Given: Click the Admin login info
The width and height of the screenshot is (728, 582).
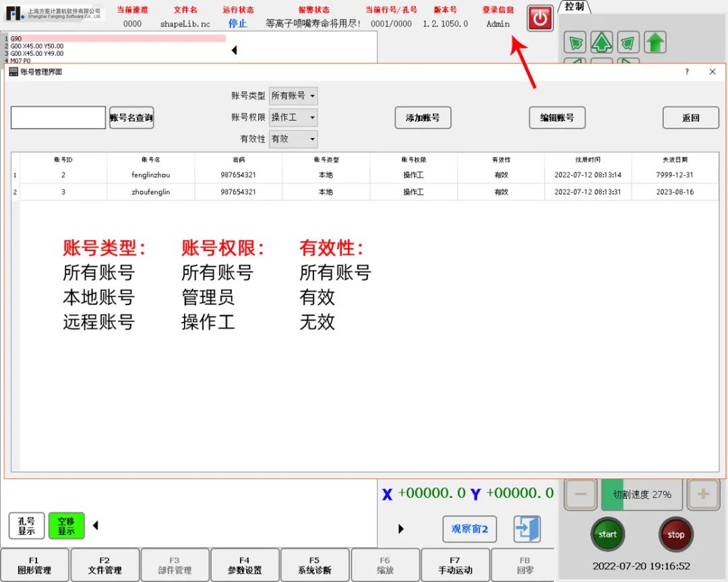Looking at the screenshot, I should (x=497, y=24).
